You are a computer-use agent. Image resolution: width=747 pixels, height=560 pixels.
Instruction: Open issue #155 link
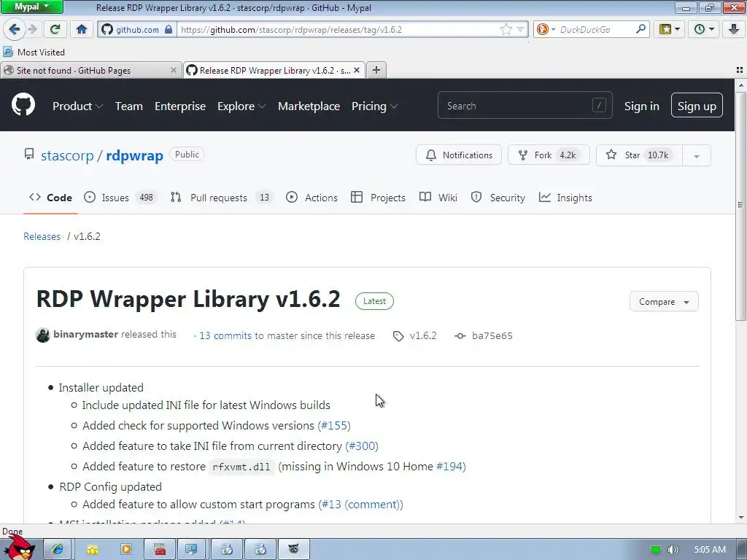pos(334,425)
